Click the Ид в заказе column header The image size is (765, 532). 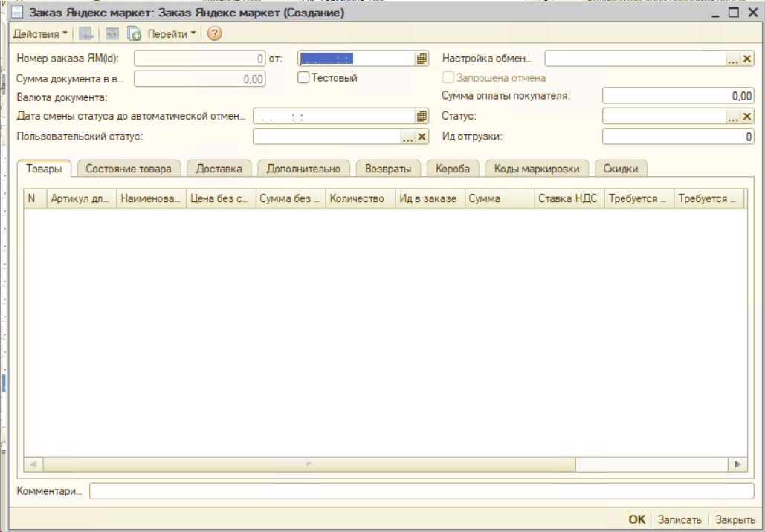pyautogui.click(x=430, y=198)
